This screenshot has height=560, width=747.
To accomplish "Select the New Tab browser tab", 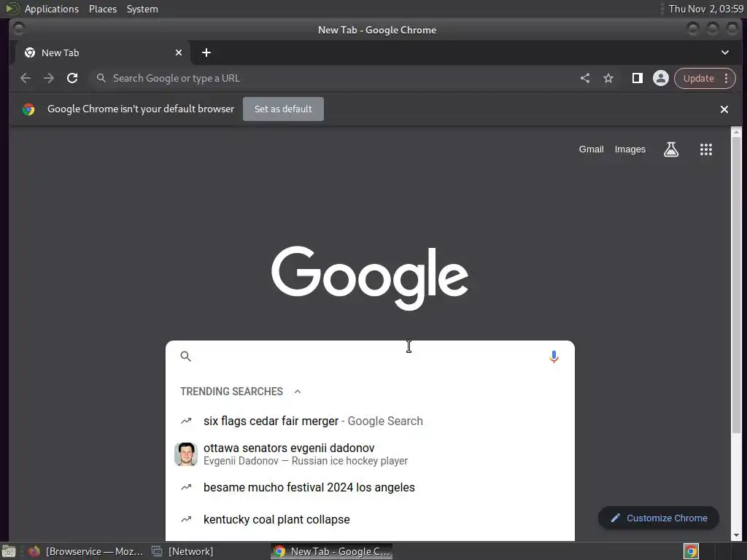I will (x=102, y=52).
